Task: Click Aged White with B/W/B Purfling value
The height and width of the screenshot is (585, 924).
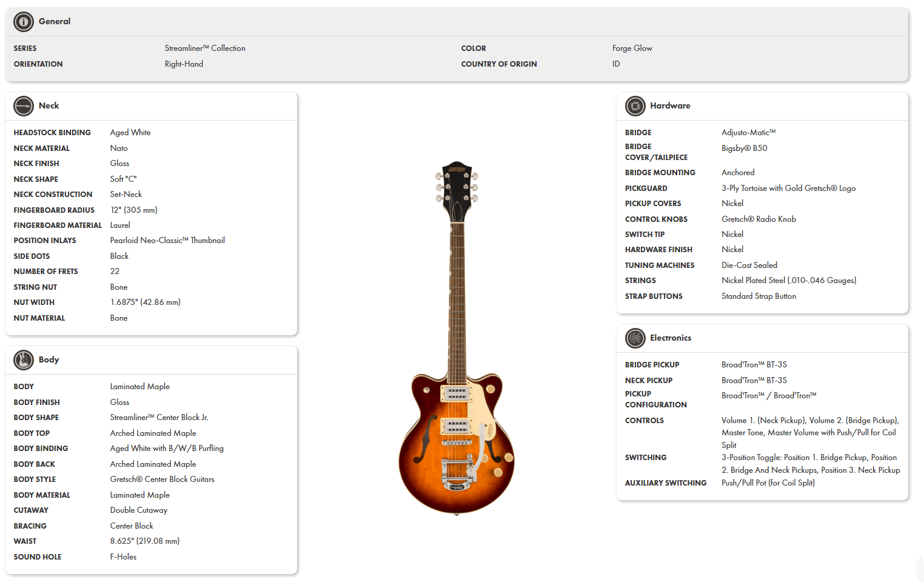Action: coord(167,448)
